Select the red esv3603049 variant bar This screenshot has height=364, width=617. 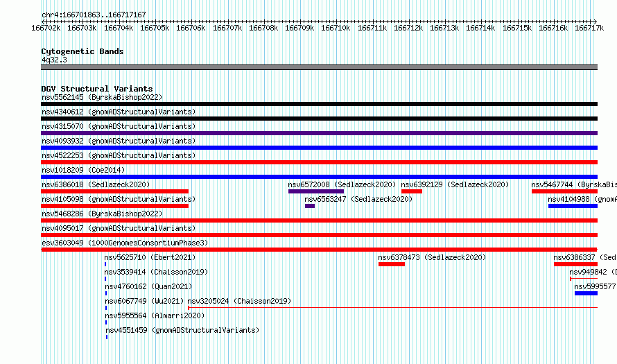(x=319, y=250)
